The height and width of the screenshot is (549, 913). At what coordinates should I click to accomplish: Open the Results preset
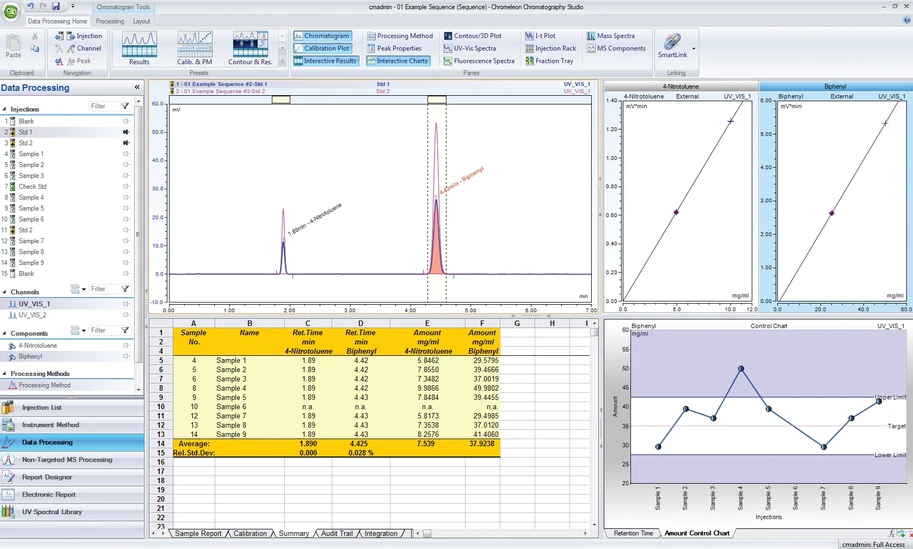pos(139,48)
